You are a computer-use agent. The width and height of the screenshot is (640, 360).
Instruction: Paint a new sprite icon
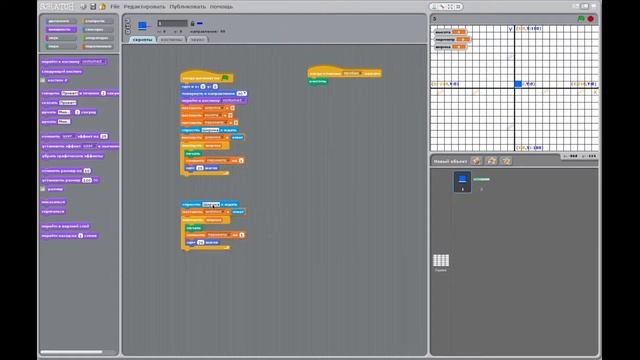coord(476,161)
